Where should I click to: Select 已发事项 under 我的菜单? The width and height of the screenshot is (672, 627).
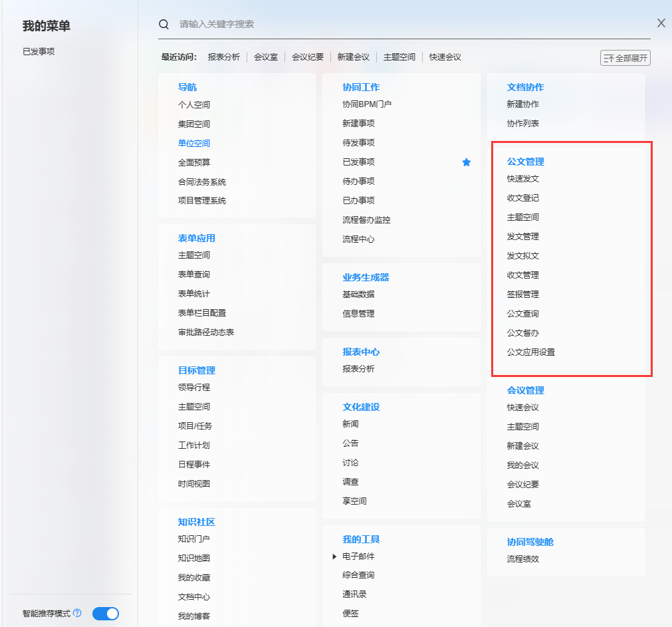39,51
